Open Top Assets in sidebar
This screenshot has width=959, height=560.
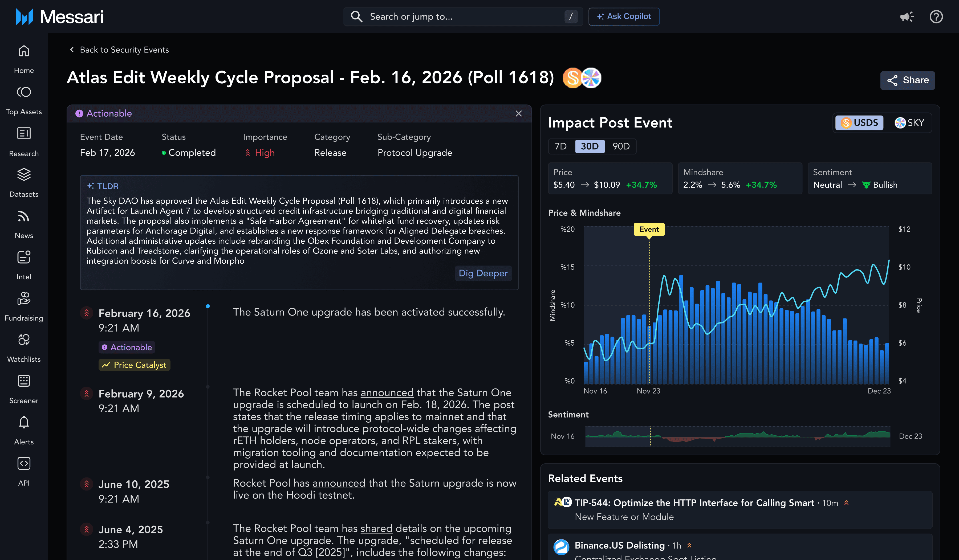pyautogui.click(x=24, y=92)
